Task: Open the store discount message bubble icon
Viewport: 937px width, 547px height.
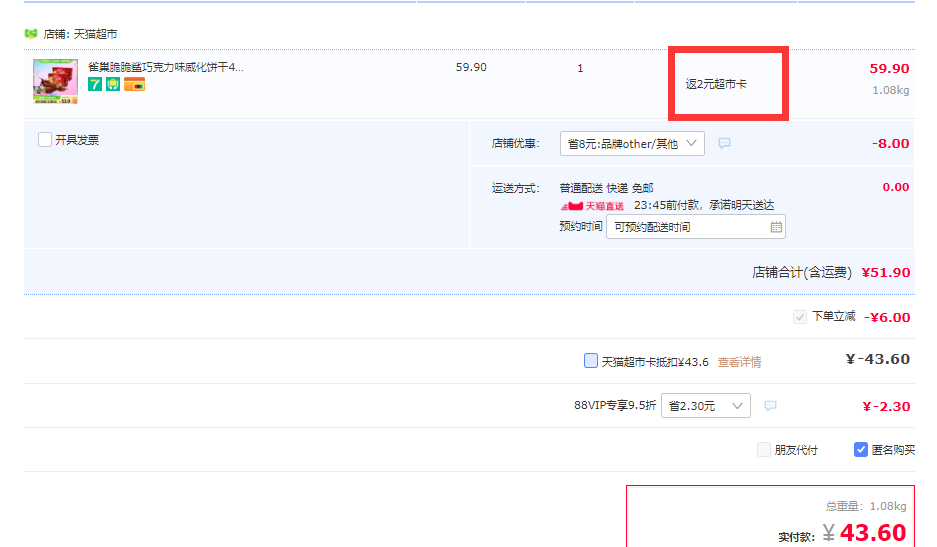Action: tap(724, 143)
